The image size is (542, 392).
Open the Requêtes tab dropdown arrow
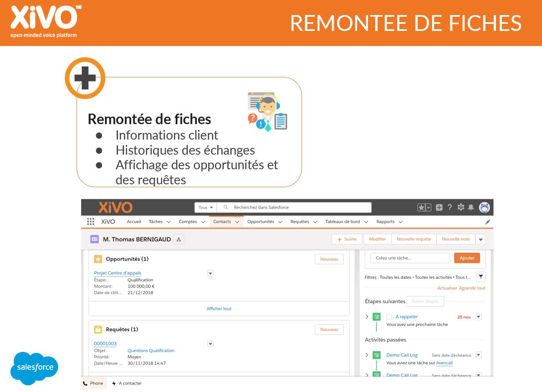coord(315,222)
